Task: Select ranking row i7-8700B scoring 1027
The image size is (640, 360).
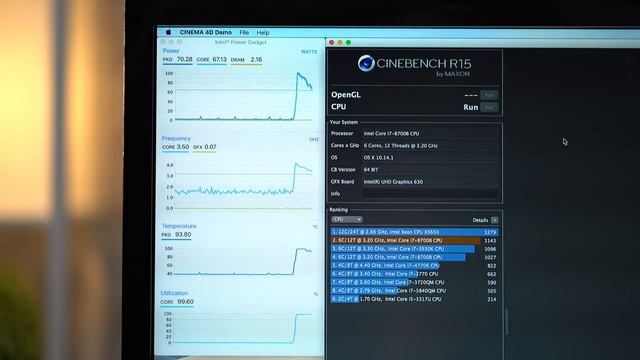Action: coord(414,257)
